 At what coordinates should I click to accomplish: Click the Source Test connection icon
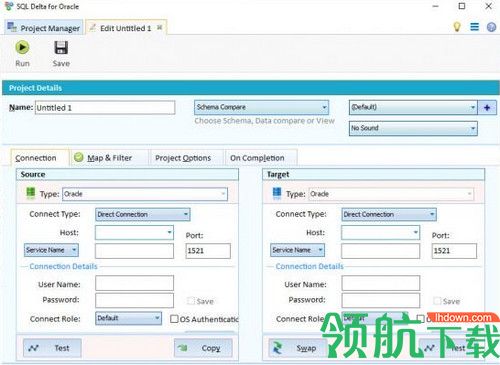[33, 348]
